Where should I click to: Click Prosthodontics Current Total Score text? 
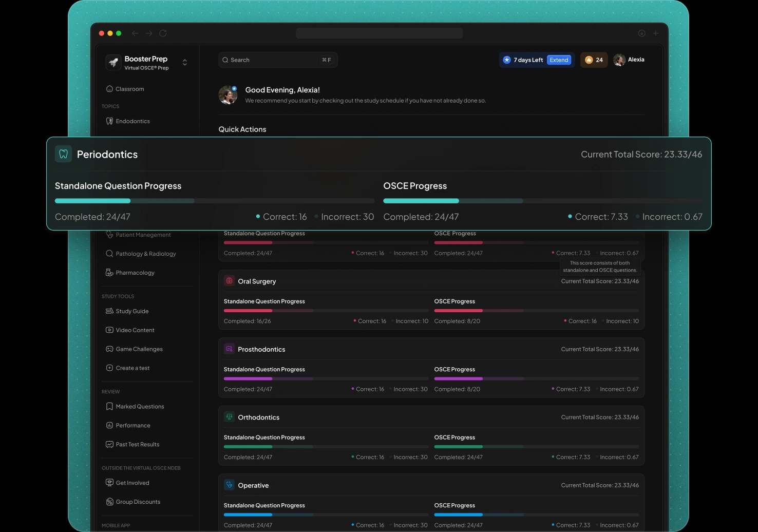tap(600, 349)
